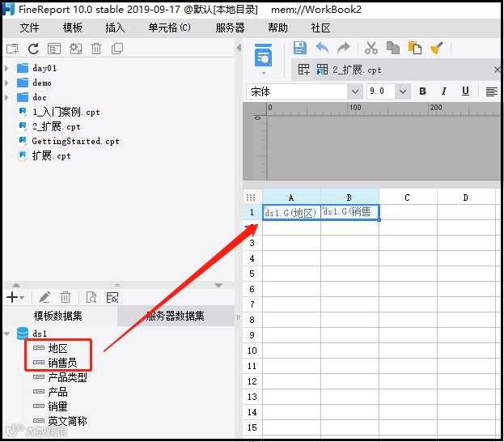
Task: Undo the last action
Action: 322,48
